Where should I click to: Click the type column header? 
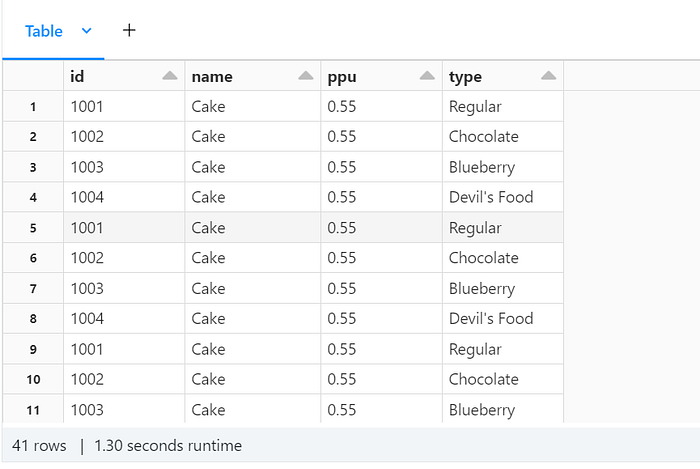point(465,76)
